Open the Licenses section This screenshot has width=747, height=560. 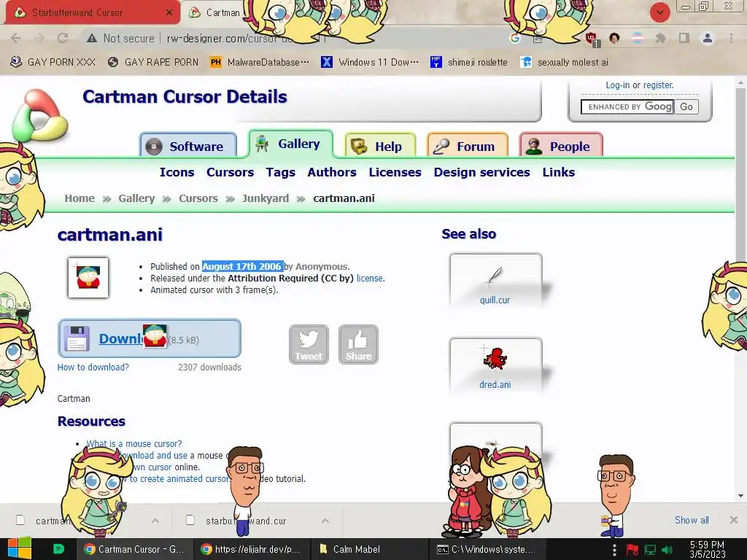click(395, 172)
